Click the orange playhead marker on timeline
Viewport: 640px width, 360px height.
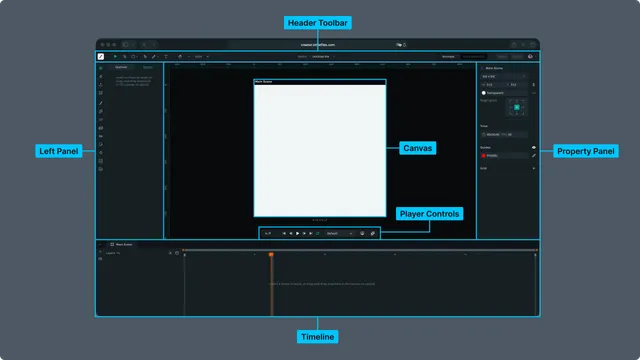[271, 254]
